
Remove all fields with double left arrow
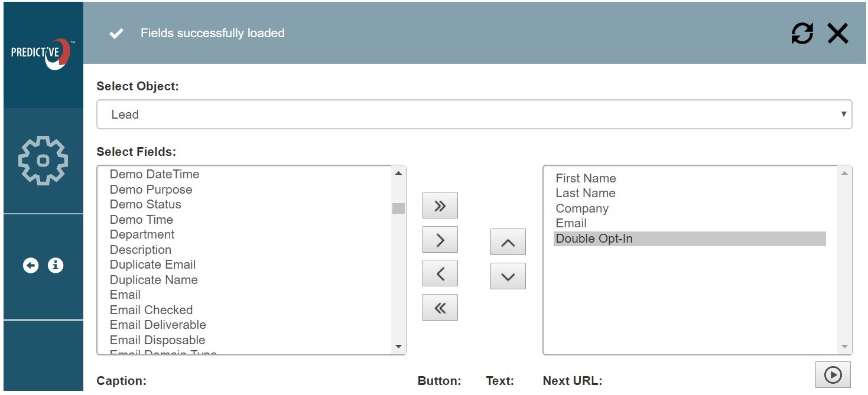click(440, 308)
